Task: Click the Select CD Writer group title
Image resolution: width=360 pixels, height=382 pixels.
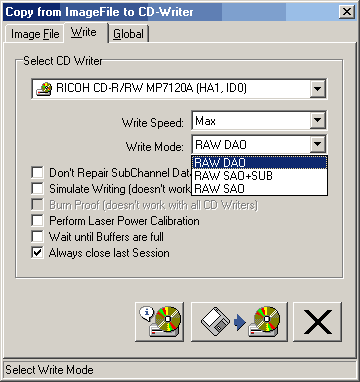Action: (63, 61)
